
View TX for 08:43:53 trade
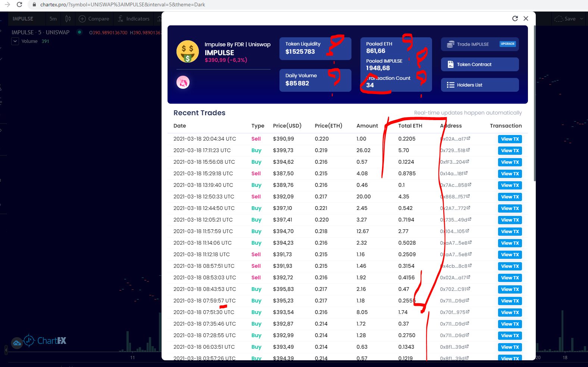[510, 289]
